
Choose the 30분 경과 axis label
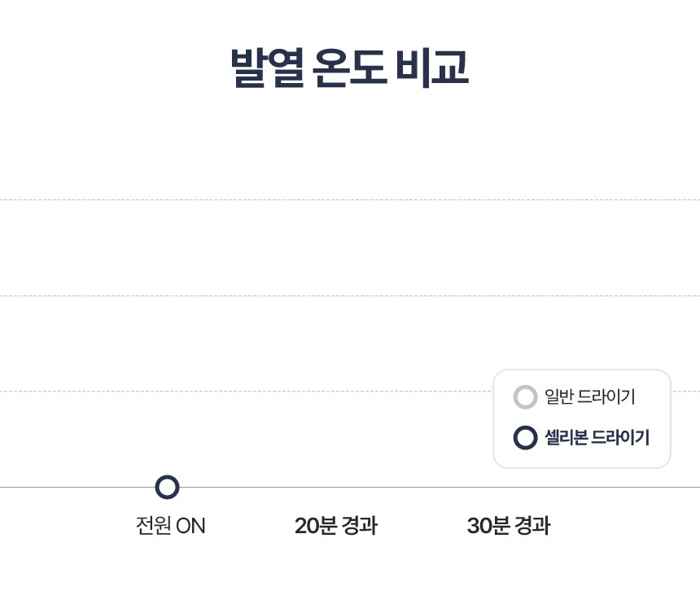509,525
